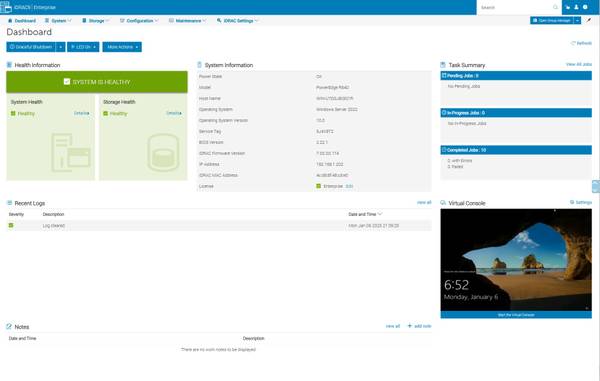Click the side tab handle on right edge

[596, 187]
